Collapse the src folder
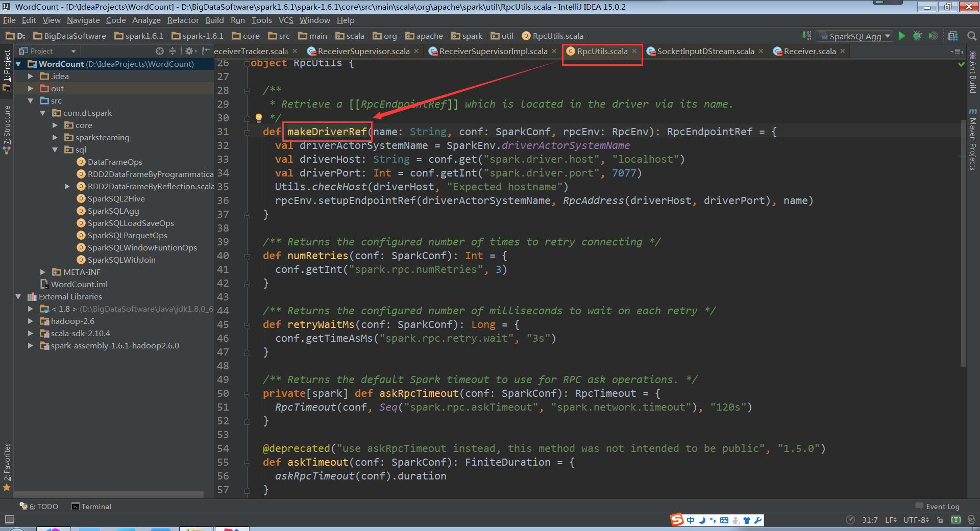Screen dimensions: 980x531 pos(31,100)
